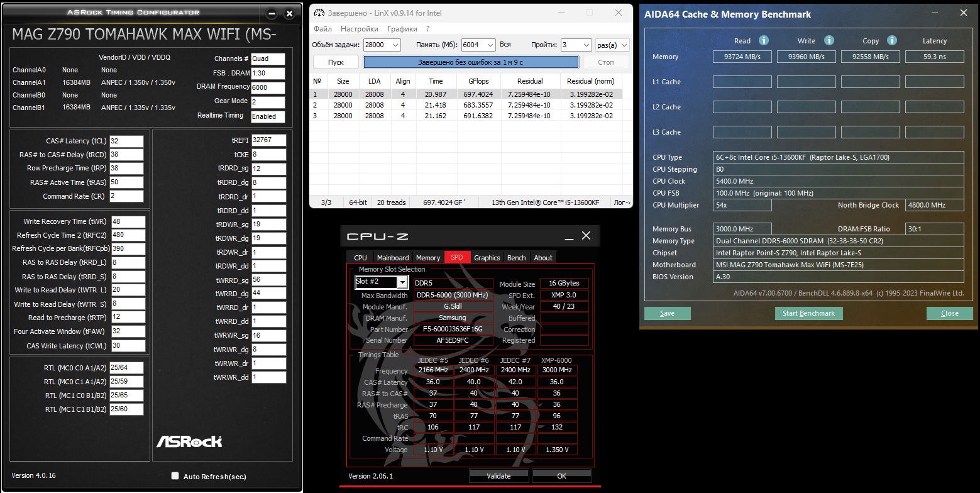980x493 pixels.
Task: Switch to the Mainboard tab in CPU-Z
Action: pyautogui.click(x=393, y=257)
